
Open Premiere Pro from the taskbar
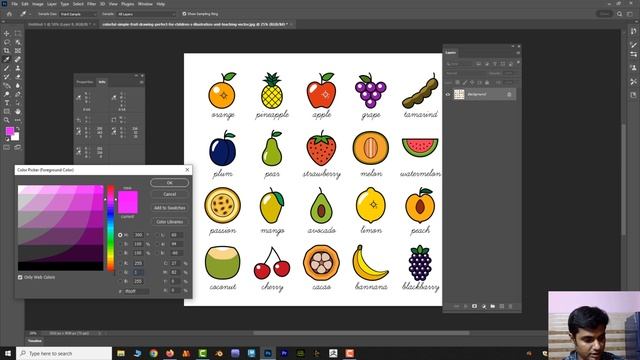[x=284, y=353]
